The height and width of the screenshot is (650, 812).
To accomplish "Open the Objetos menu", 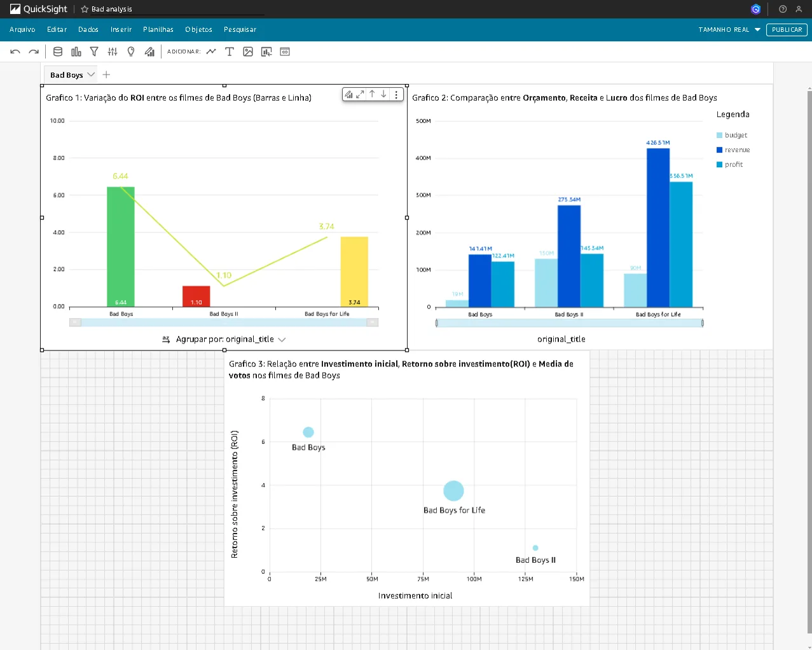I will (x=198, y=29).
